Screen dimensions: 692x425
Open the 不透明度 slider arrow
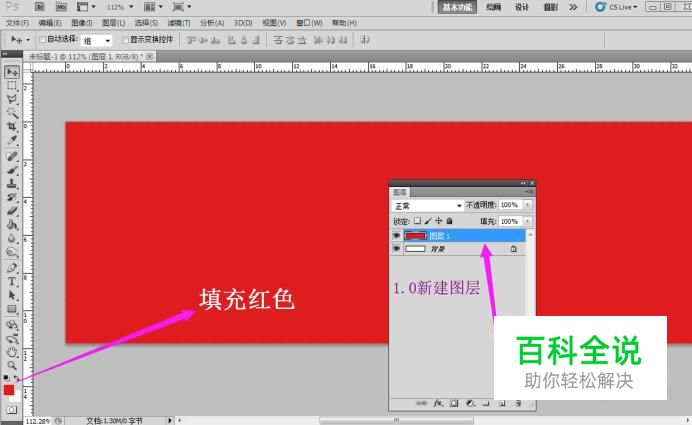coord(528,205)
